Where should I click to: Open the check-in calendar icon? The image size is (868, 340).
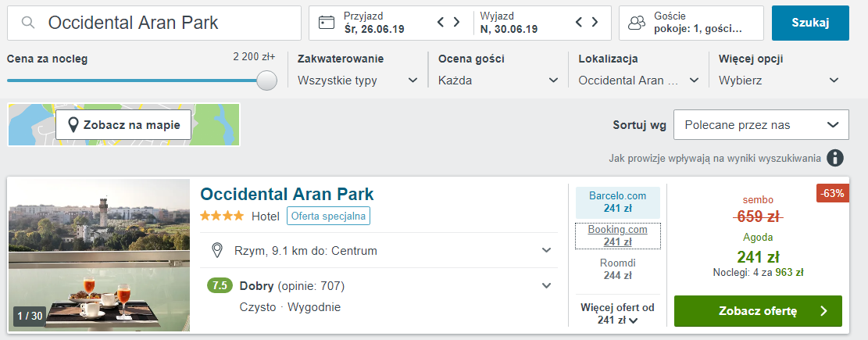327,23
